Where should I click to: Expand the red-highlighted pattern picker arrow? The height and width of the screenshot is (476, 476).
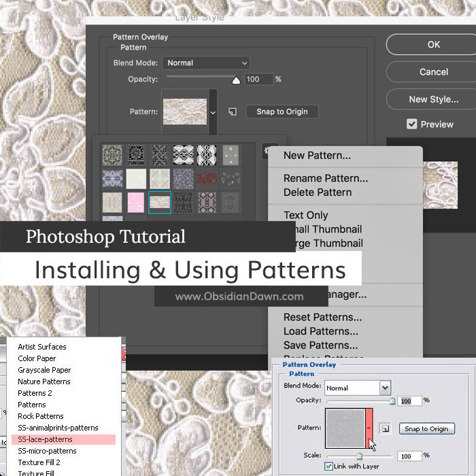[369, 428]
